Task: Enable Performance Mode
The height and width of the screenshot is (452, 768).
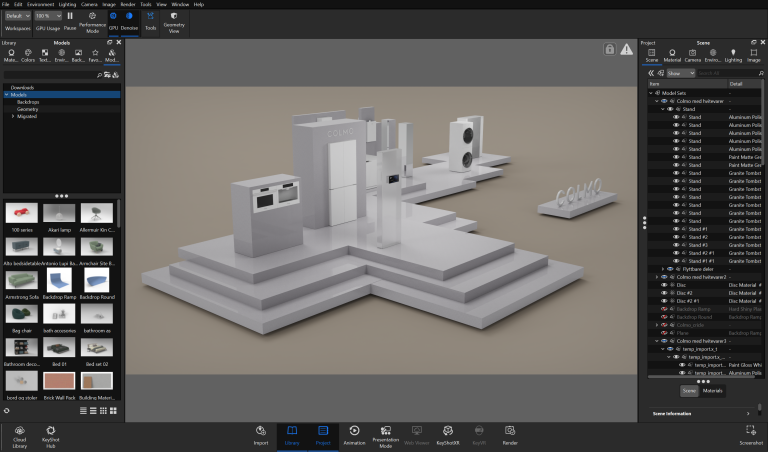Action: coord(92,17)
